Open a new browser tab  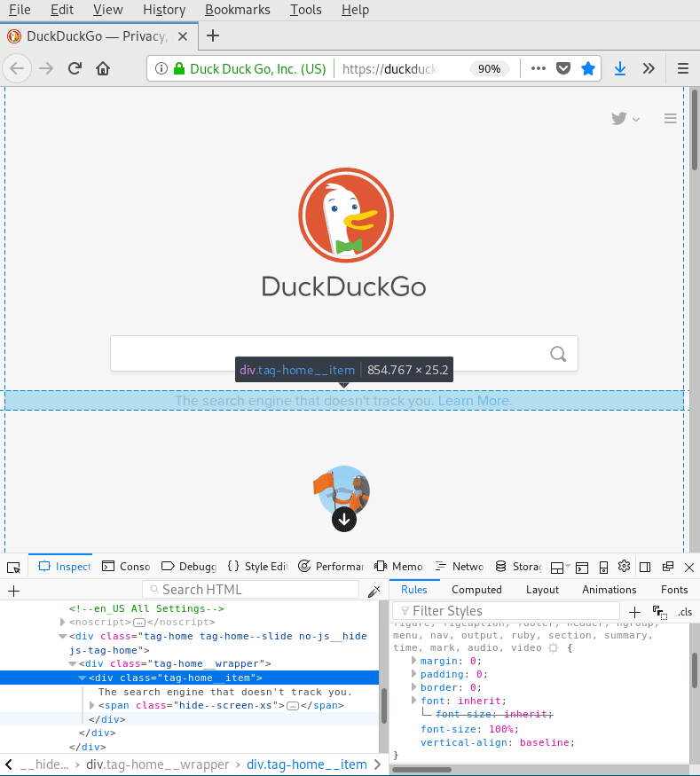click(x=213, y=35)
